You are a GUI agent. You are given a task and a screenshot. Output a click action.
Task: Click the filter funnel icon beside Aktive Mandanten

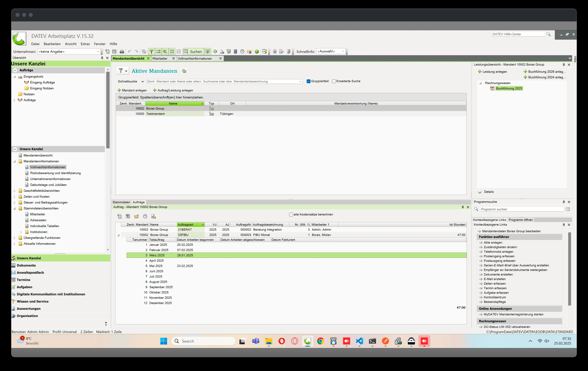click(x=121, y=71)
